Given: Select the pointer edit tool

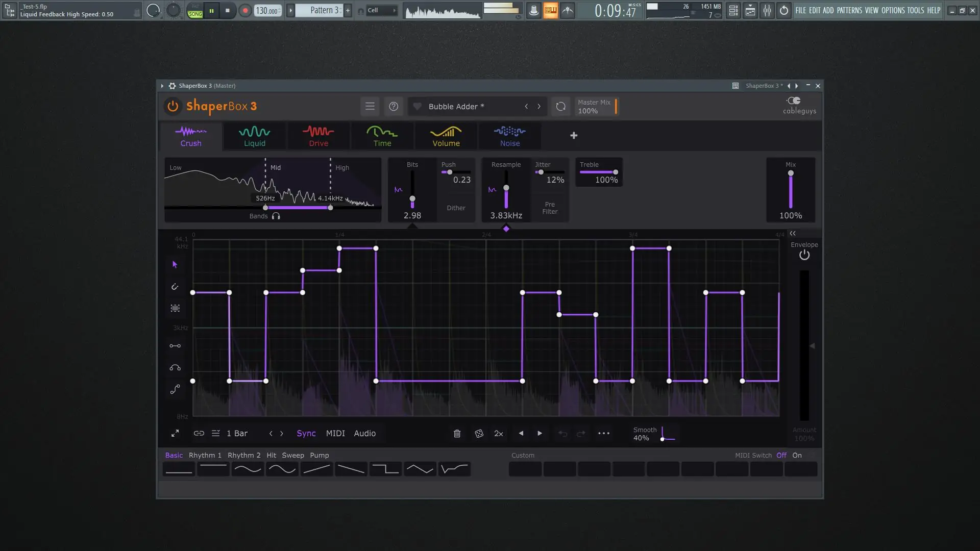Looking at the screenshot, I should (x=175, y=264).
